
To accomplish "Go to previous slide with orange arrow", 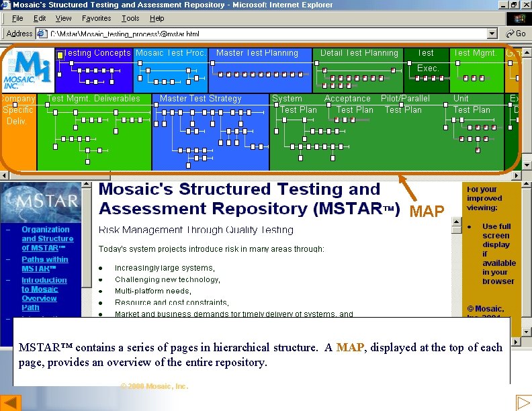I will pyautogui.click(x=11, y=403).
